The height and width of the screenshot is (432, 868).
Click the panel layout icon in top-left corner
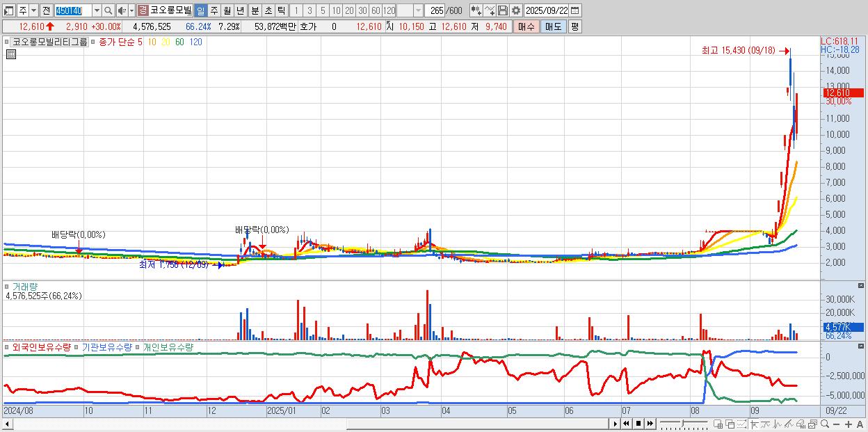click(8, 10)
